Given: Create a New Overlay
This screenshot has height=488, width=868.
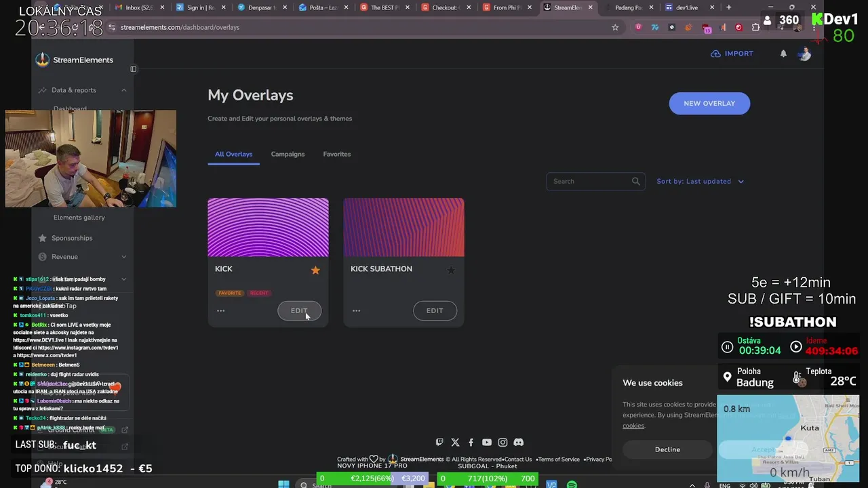Looking at the screenshot, I should click(x=709, y=103).
